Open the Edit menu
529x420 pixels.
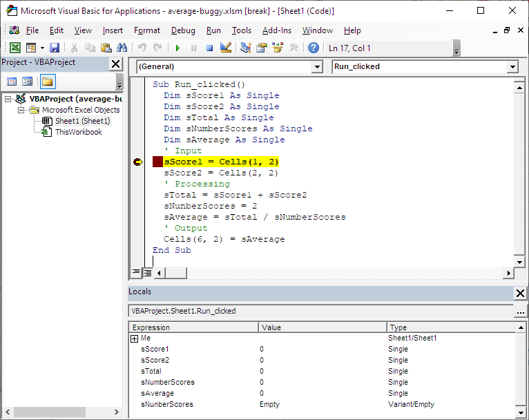pos(57,30)
